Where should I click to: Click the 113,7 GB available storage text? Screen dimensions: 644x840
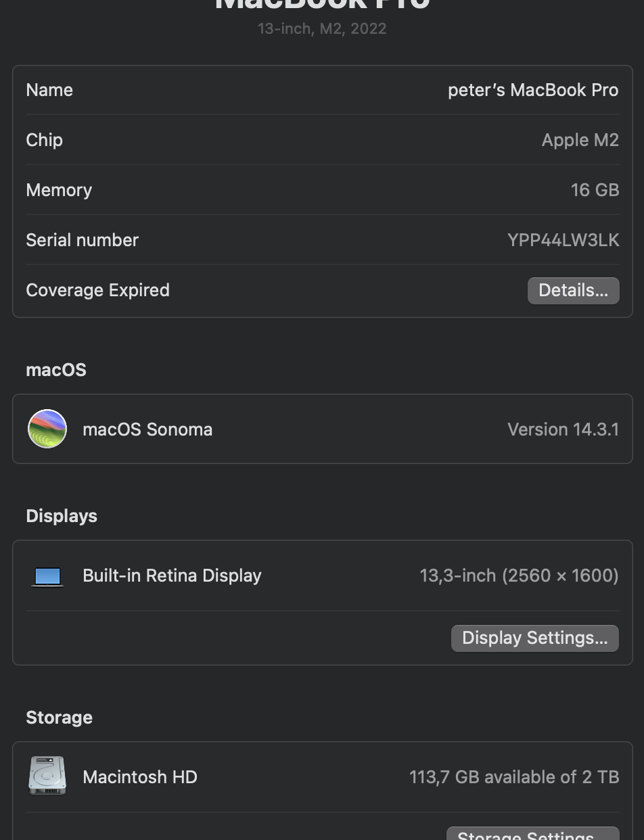pos(514,777)
